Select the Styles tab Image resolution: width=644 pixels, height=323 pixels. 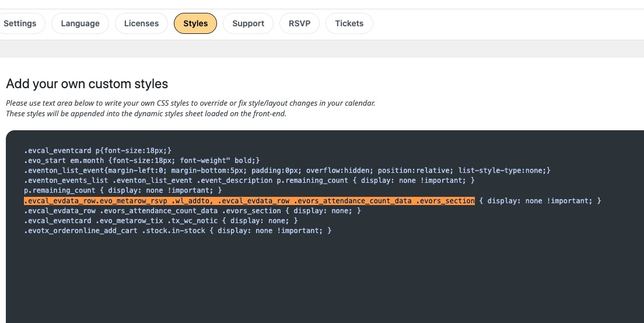[x=195, y=23]
